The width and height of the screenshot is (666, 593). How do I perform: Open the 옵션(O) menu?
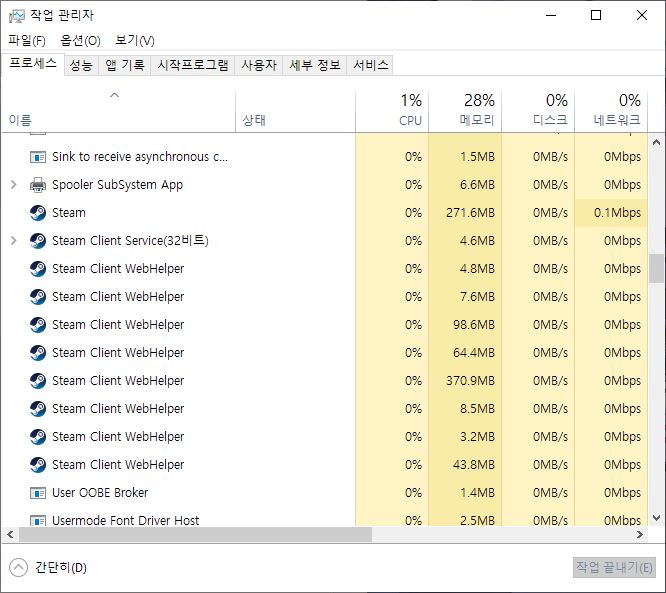[x=80, y=41]
